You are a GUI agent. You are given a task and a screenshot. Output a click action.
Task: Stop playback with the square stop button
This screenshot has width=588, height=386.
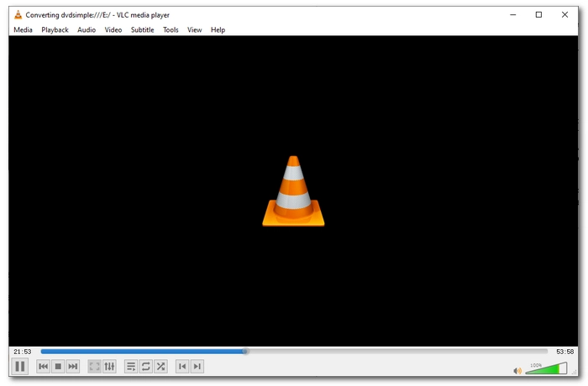(58, 366)
